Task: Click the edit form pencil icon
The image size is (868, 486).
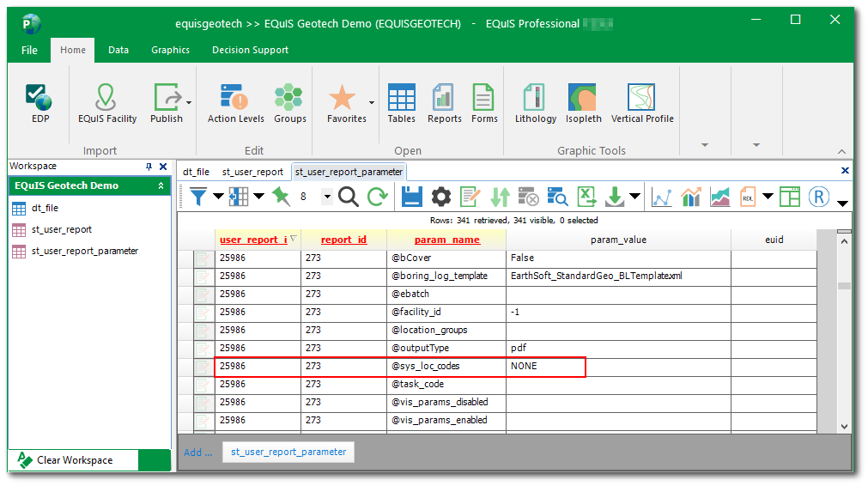Action: click(470, 197)
